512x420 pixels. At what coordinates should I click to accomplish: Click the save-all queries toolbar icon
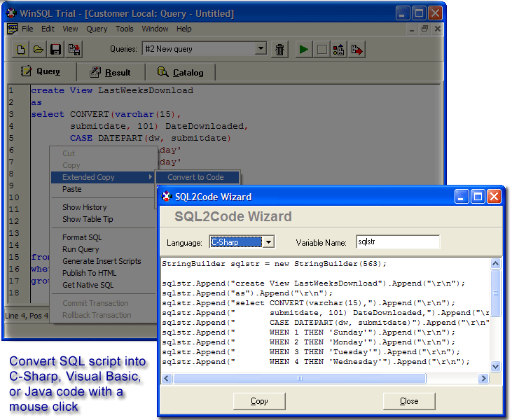pyautogui.click(x=74, y=50)
